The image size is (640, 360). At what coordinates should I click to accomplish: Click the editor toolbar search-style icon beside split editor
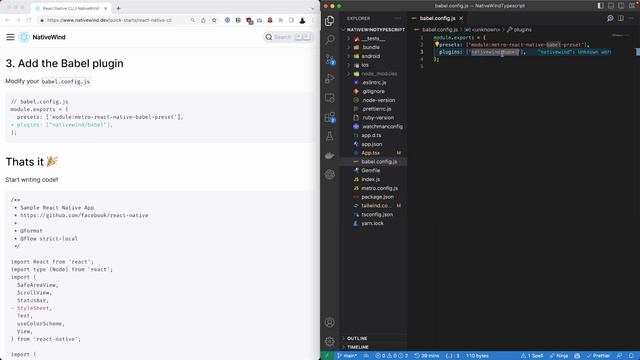610,18
